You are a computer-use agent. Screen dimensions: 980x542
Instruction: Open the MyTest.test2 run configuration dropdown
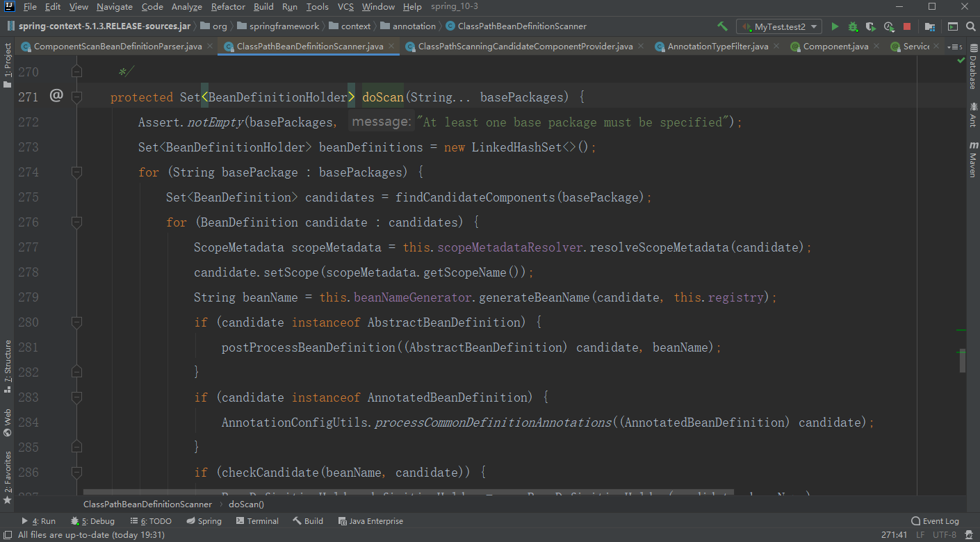tap(779, 26)
